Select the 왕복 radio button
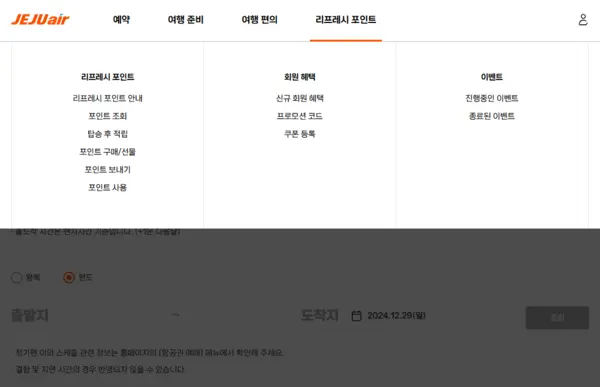 [16, 278]
